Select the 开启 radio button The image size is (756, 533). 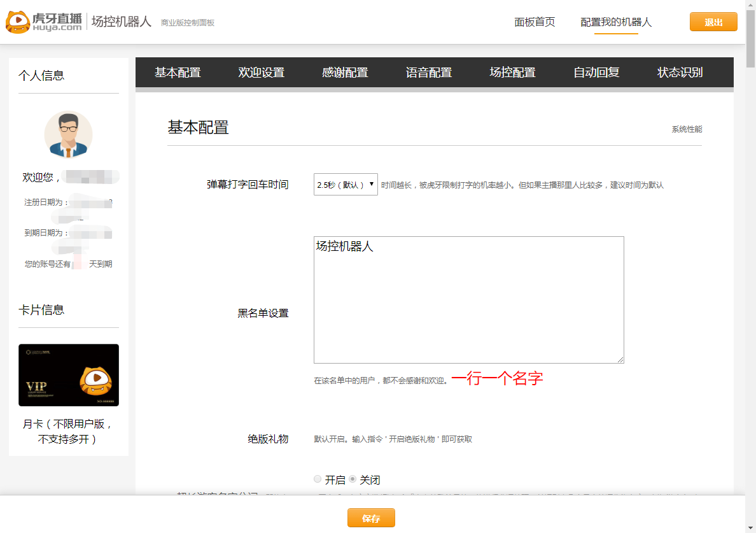coord(318,479)
